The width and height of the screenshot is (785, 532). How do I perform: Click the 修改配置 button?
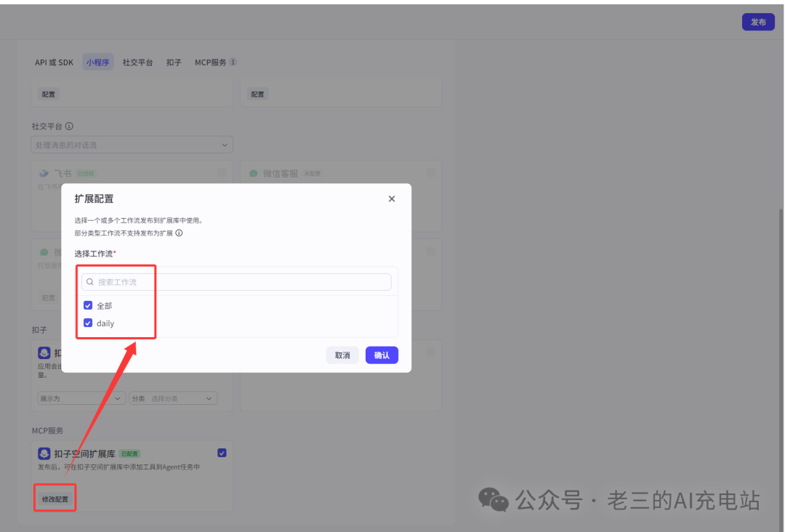55,499
